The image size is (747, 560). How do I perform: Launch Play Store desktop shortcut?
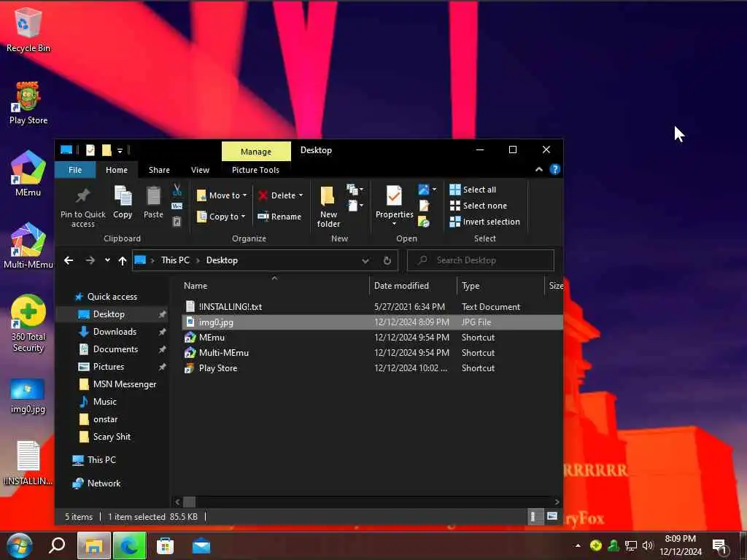(x=28, y=103)
